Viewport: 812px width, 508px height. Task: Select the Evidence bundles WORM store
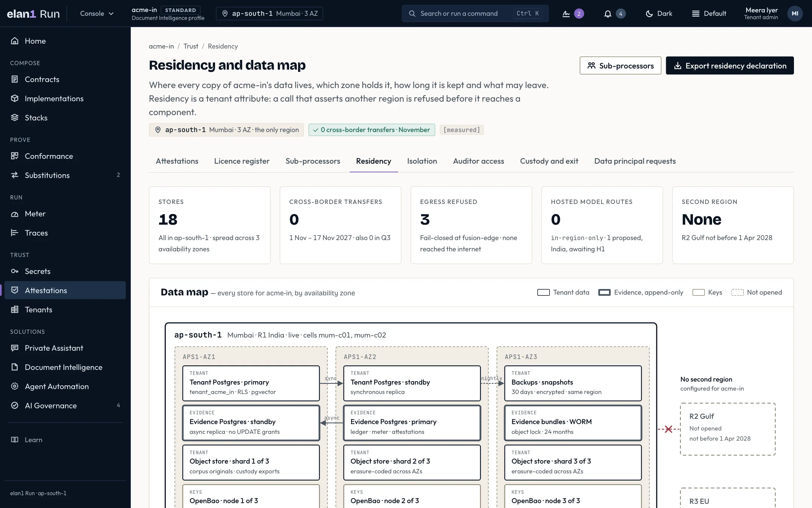tap(573, 423)
